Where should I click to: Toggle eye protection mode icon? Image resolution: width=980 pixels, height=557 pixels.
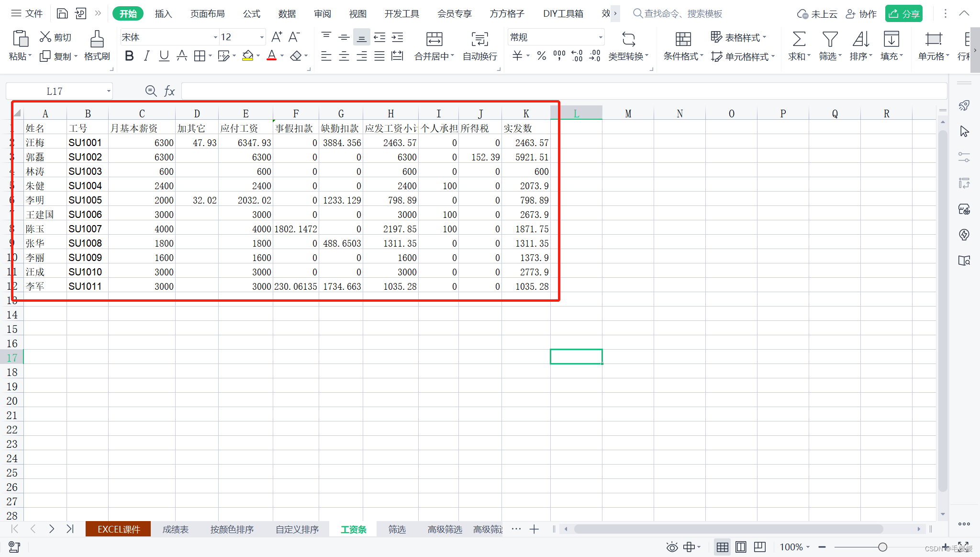coord(672,547)
